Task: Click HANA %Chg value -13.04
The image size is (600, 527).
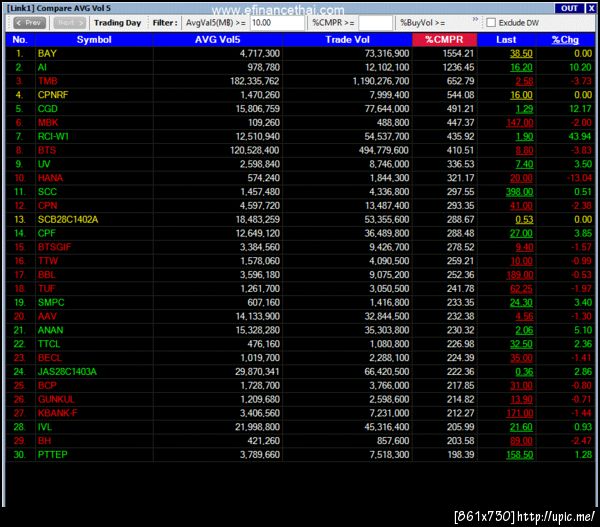Action: coord(579,178)
